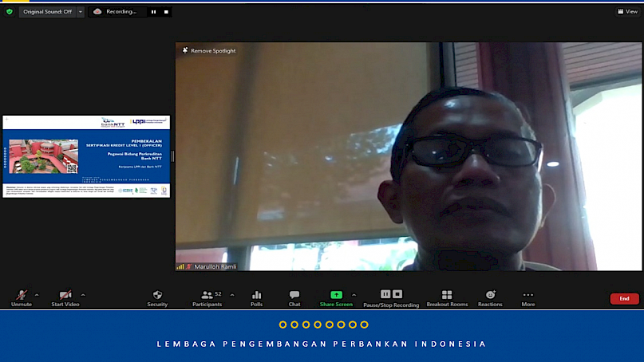The image size is (644, 362).
Task: Click the green encryption shield icon
Action: [10, 11]
